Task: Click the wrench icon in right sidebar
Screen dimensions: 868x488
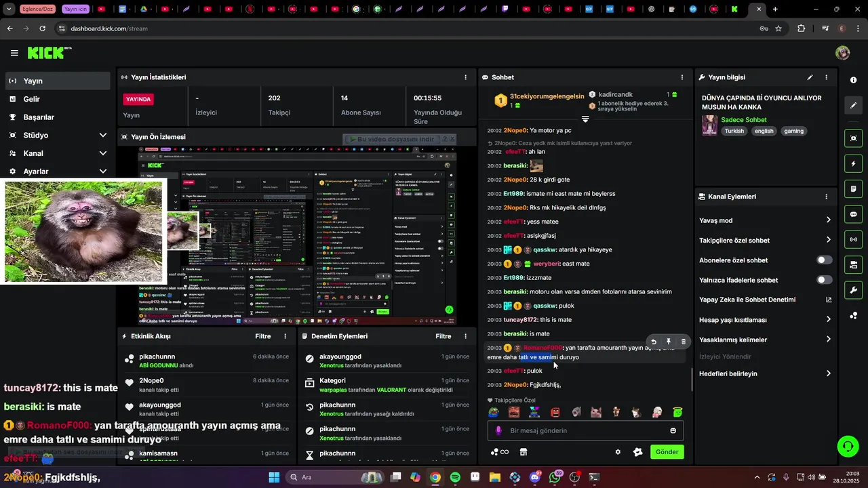Action: [x=853, y=290]
